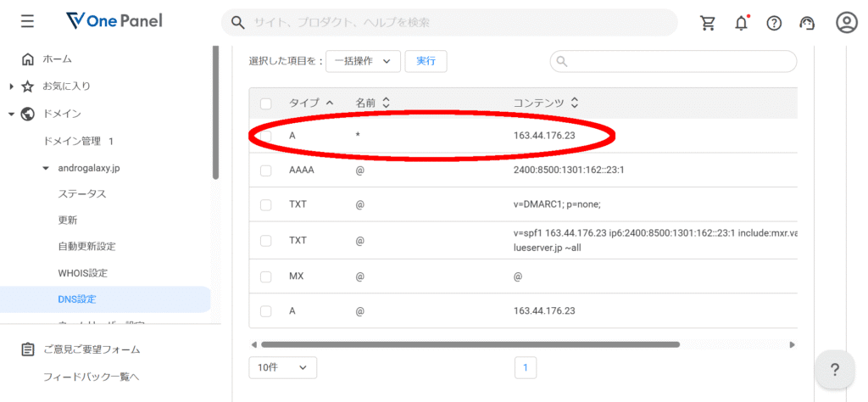Click the feedback form clipboard icon
This screenshot has width=868, height=402.
coord(27,349)
